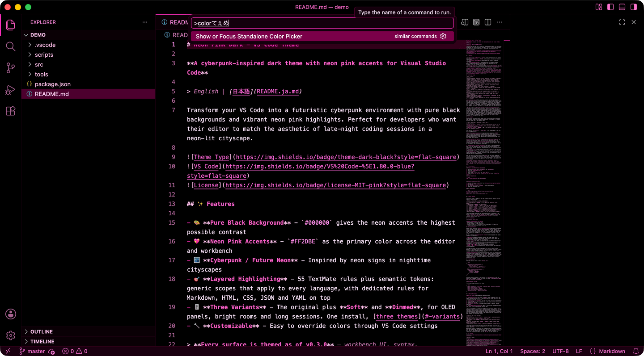Open the Manage gear in activity bar

coord(11,335)
